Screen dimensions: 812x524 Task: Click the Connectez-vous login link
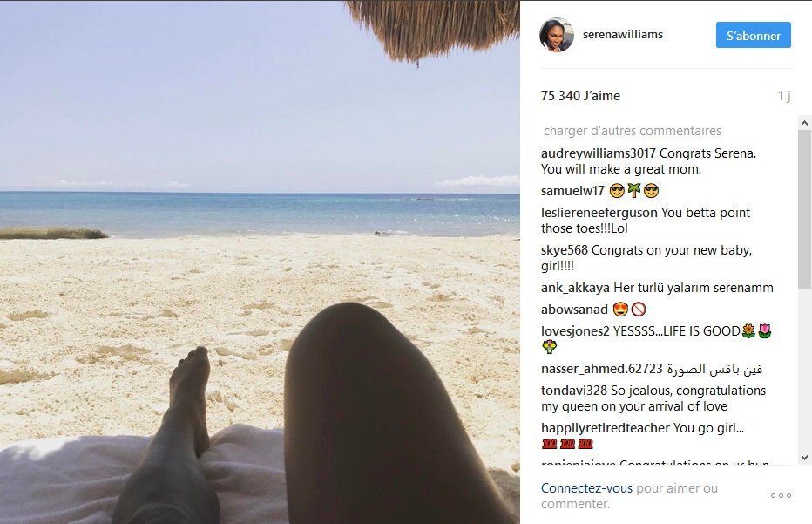[586, 487]
